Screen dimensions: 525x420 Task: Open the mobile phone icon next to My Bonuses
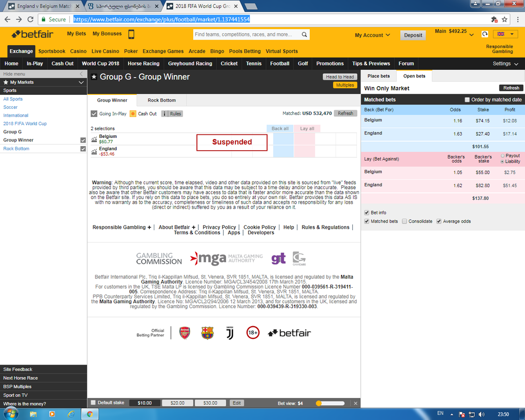(132, 34)
